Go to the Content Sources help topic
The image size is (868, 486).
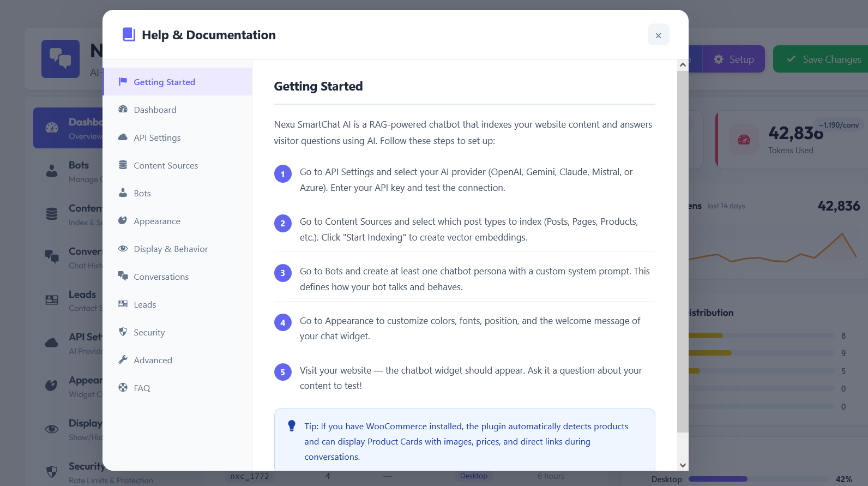(178, 165)
